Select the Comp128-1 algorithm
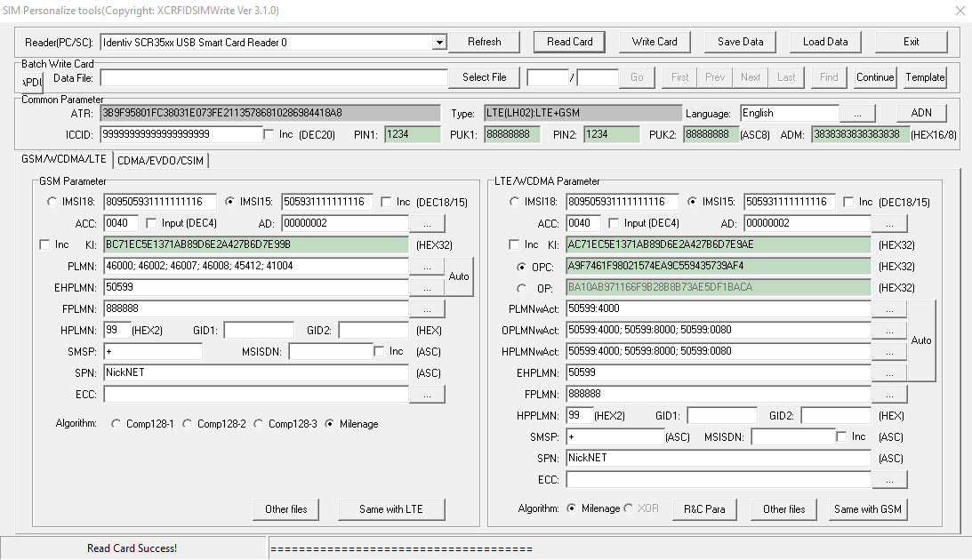 tap(116, 424)
